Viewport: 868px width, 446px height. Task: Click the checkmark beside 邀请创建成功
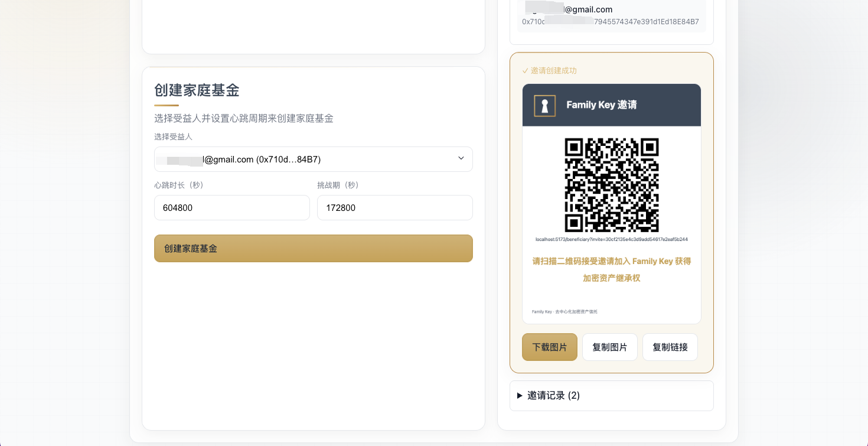(x=525, y=71)
